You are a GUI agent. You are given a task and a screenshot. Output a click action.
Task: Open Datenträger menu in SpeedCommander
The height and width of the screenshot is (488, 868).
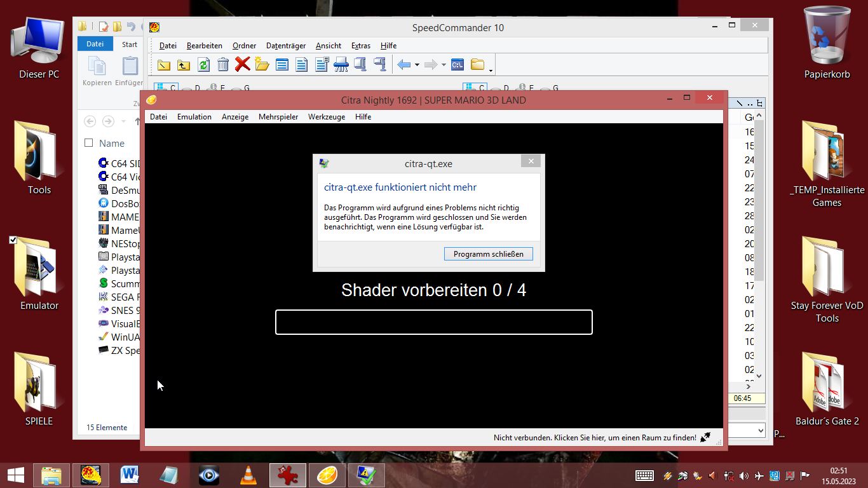coord(286,45)
